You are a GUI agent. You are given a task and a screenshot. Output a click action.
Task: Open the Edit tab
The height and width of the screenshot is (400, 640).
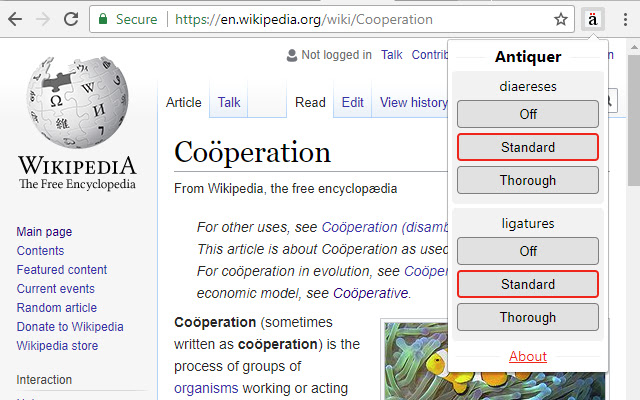point(353,102)
